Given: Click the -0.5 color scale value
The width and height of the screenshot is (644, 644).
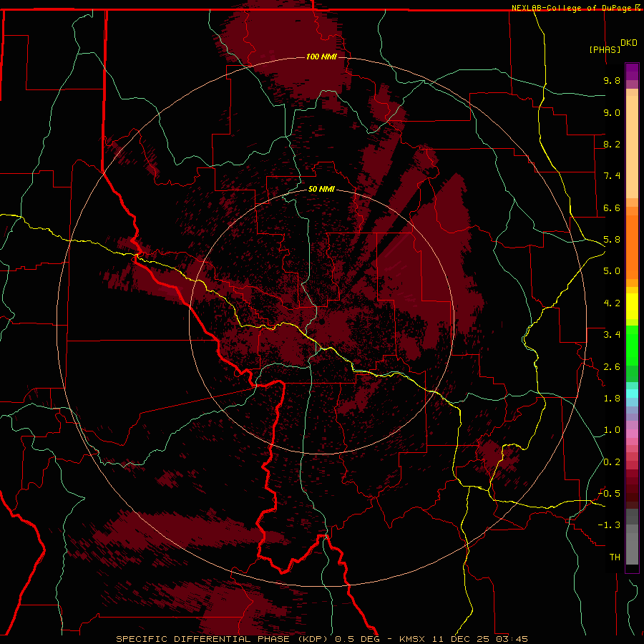Looking at the screenshot, I should pyautogui.click(x=609, y=494).
